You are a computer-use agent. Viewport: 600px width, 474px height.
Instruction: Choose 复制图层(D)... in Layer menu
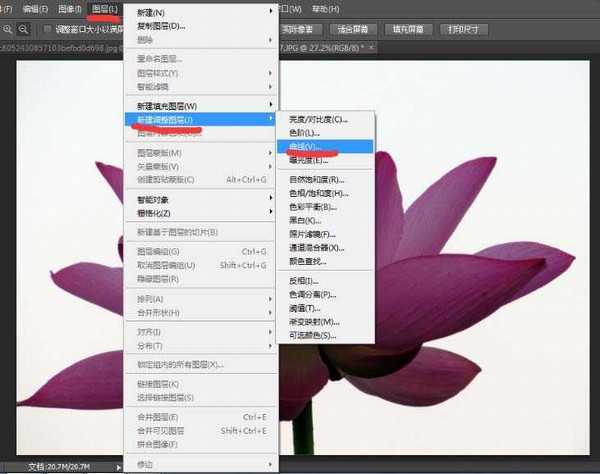161,25
